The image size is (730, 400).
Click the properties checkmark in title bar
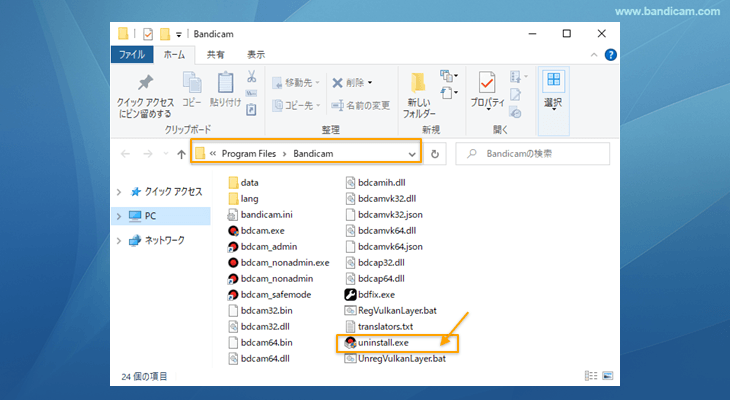[x=148, y=34]
